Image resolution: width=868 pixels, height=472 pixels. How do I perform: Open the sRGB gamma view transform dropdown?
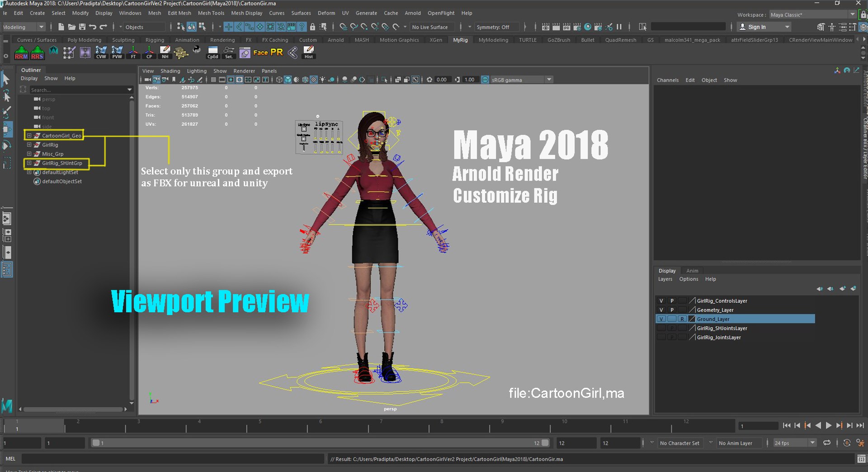[521, 80]
